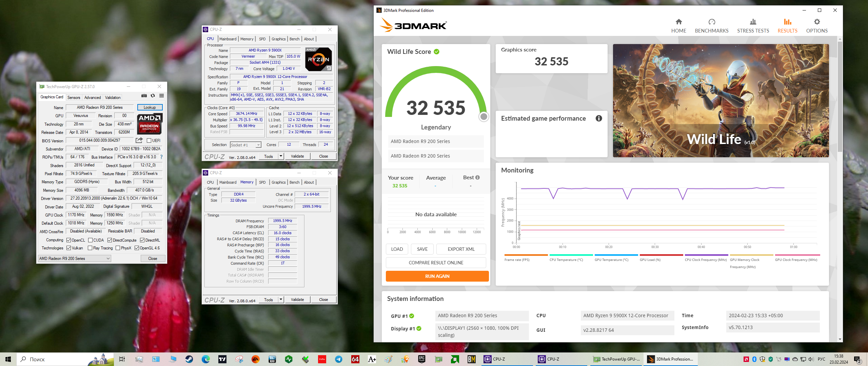Open the Graphics tab in the lower CPU-Z window

click(x=278, y=182)
